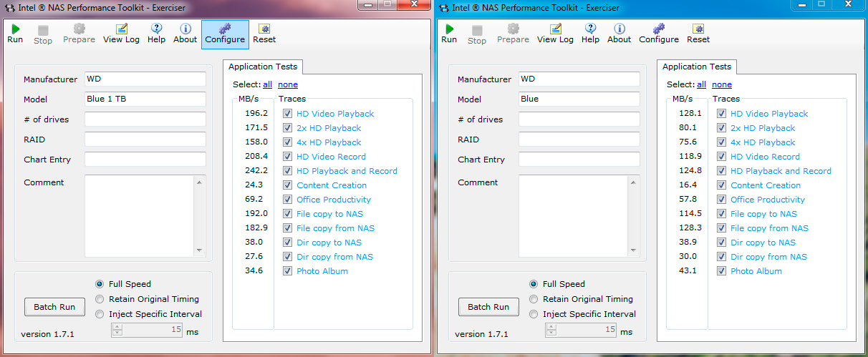Image resolution: width=868 pixels, height=357 pixels.
Task: Uncheck Photo Album in left window
Action: 287,271
